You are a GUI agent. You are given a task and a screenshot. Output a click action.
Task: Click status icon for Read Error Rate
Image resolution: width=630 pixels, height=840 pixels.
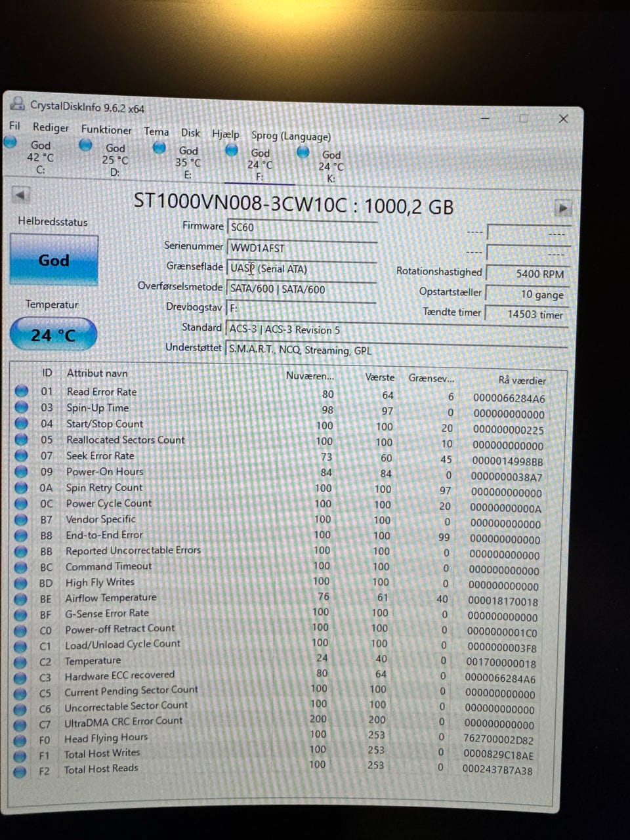point(22,391)
